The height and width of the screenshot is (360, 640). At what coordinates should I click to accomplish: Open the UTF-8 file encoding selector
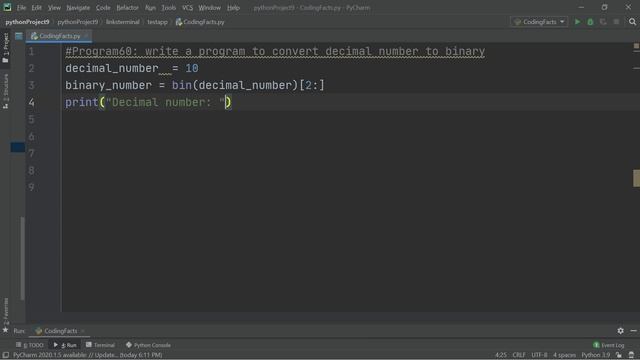[539, 355]
